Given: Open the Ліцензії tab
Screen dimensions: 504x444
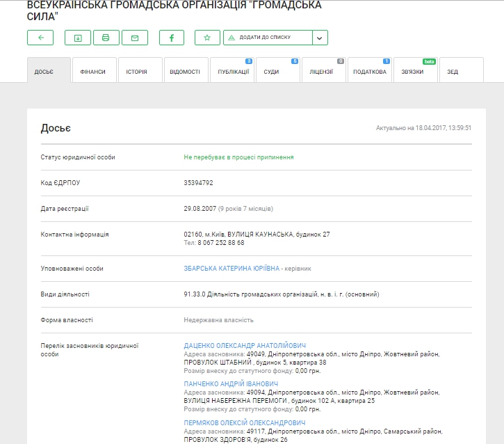Looking at the screenshot, I should (321, 72).
